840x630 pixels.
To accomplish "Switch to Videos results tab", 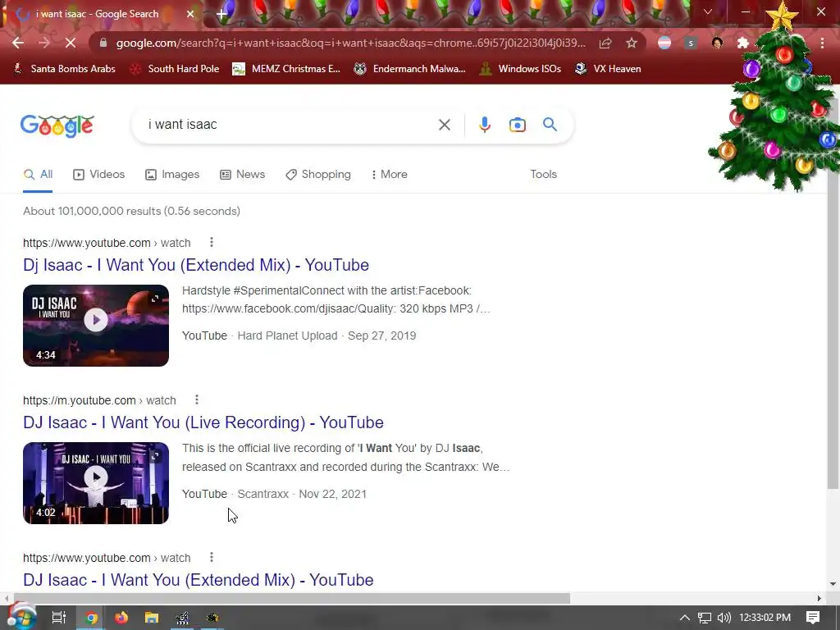I will click(x=99, y=175).
